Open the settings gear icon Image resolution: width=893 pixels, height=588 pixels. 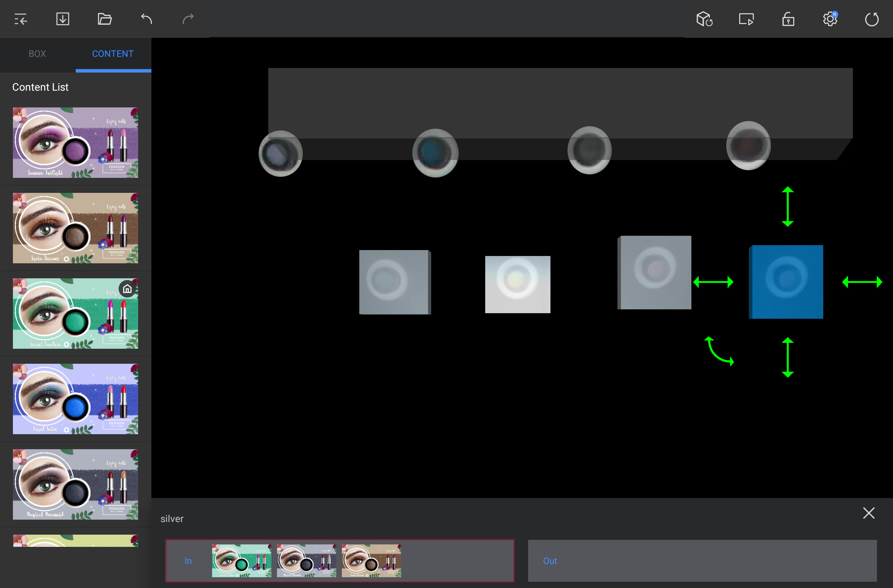(830, 19)
